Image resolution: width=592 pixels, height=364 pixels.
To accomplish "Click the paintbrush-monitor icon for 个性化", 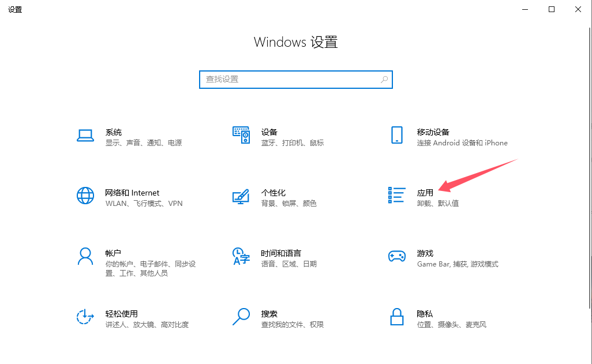I will coord(241,196).
